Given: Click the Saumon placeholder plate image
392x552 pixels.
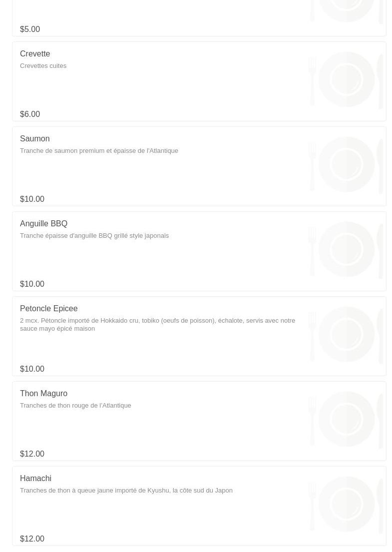Looking at the screenshot, I should pos(346,165).
